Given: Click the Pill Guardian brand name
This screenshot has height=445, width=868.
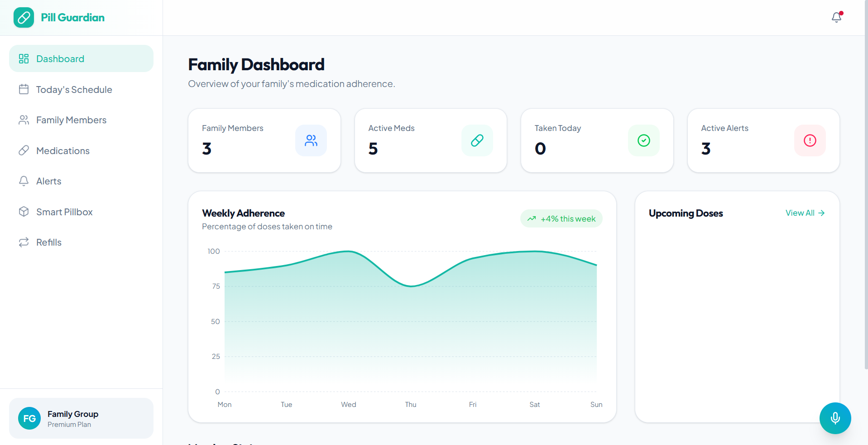Looking at the screenshot, I should click(x=73, y=18).
